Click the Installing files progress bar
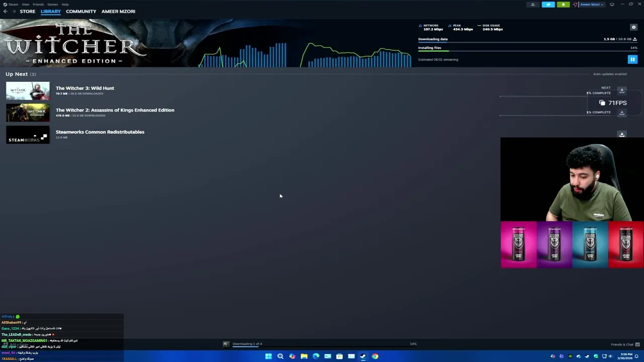Image resolution: width=644 pixels, height=362 pixels. [527, 51]
